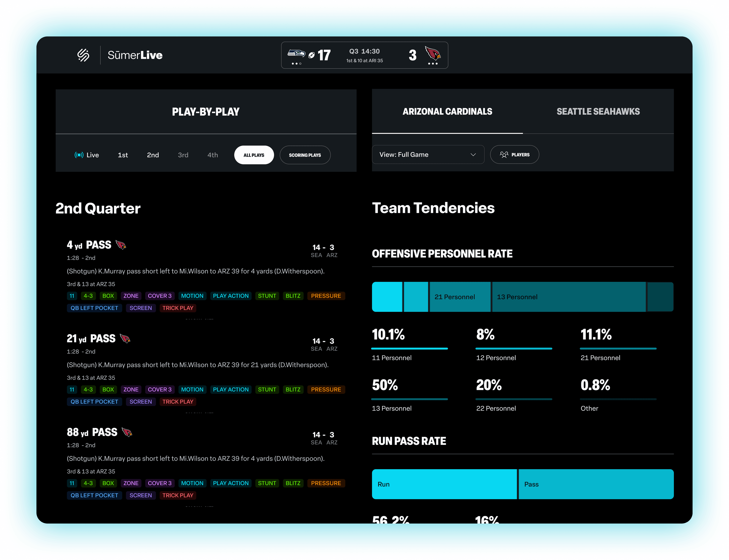Click the 13 Personnel bar segment
The image size is (729, 560).
[x=569, y=297]
